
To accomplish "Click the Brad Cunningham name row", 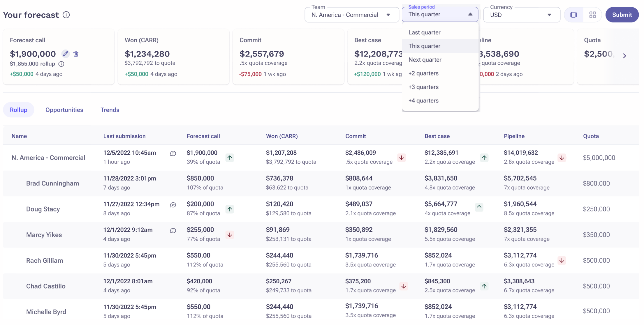I will pos(52,183).
